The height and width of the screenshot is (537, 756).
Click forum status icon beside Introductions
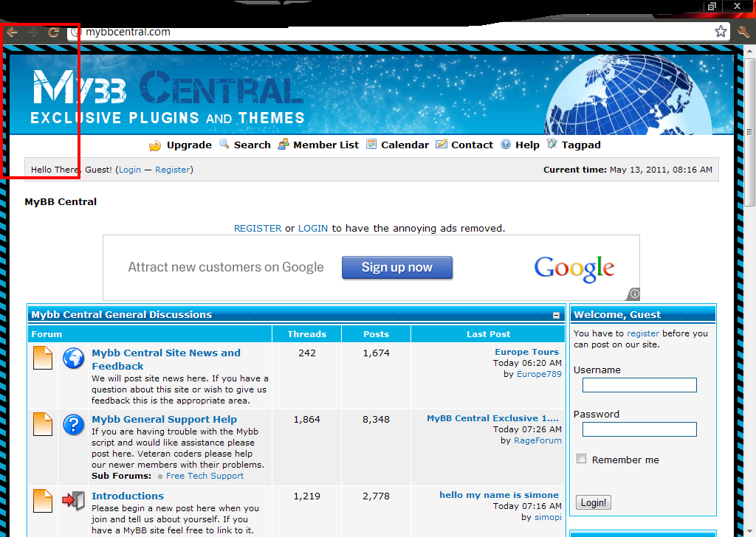coord(43,501)
